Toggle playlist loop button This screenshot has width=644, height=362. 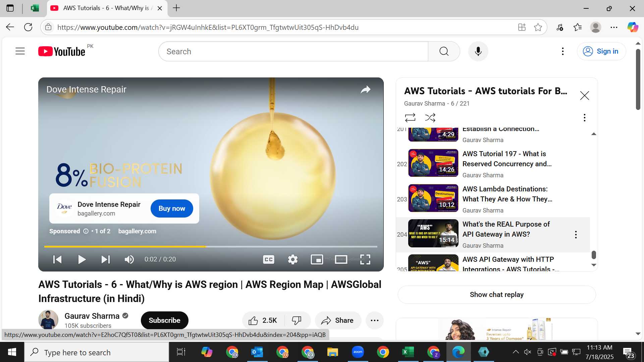click(x=410, y=118)
